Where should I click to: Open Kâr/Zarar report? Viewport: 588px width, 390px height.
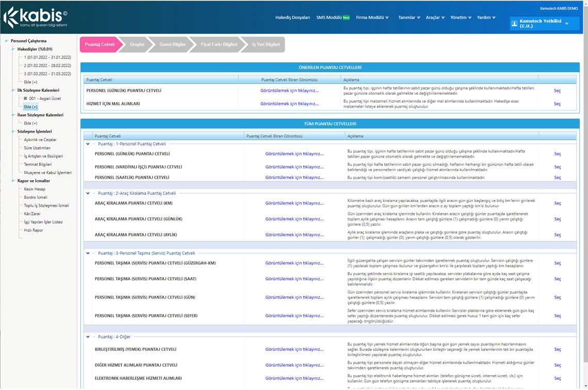tap(32, 214)
